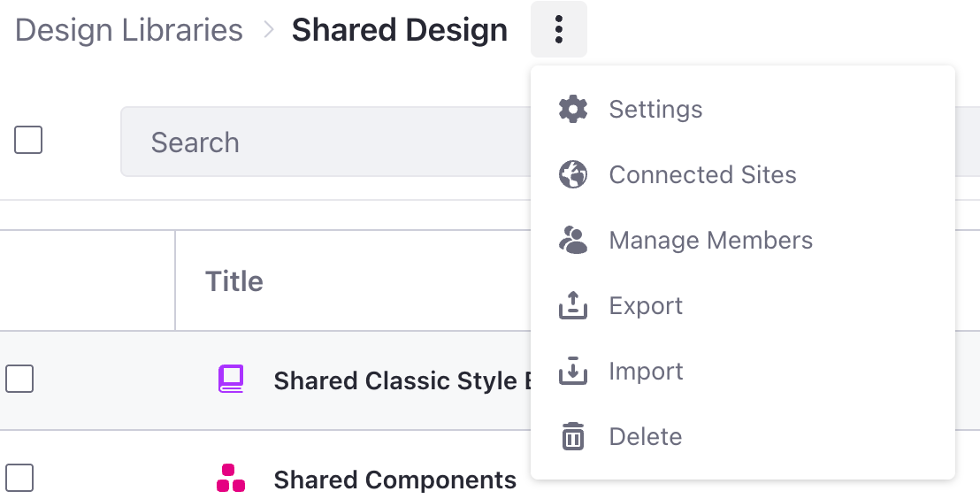
Task: Click the purple book icon for Shared Classic Style
Action: coord(231,379)
